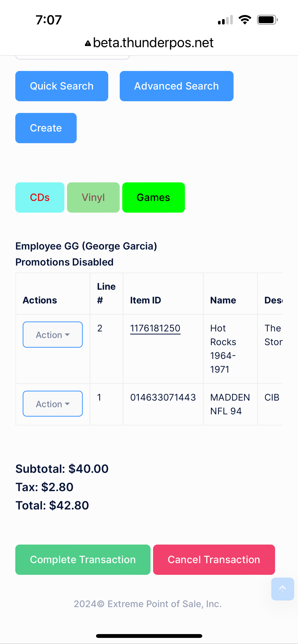Tap the scroll-to-top arrow button

tap(282, 589)
